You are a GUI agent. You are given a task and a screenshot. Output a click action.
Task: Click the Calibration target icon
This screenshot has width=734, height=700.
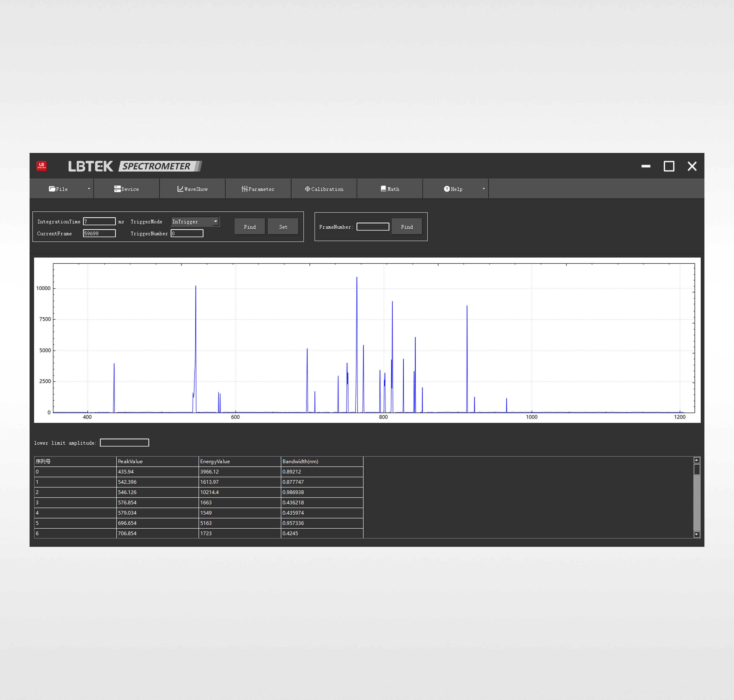click(307, 189)
